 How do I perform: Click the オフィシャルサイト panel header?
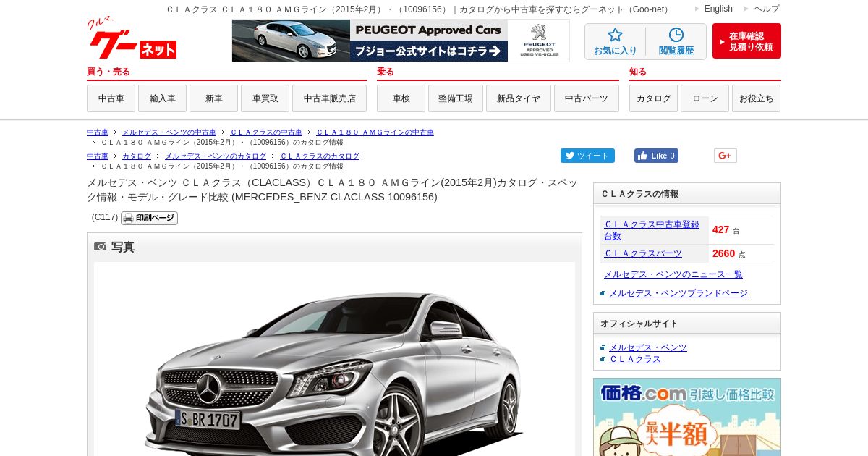(x=687, y=324)
